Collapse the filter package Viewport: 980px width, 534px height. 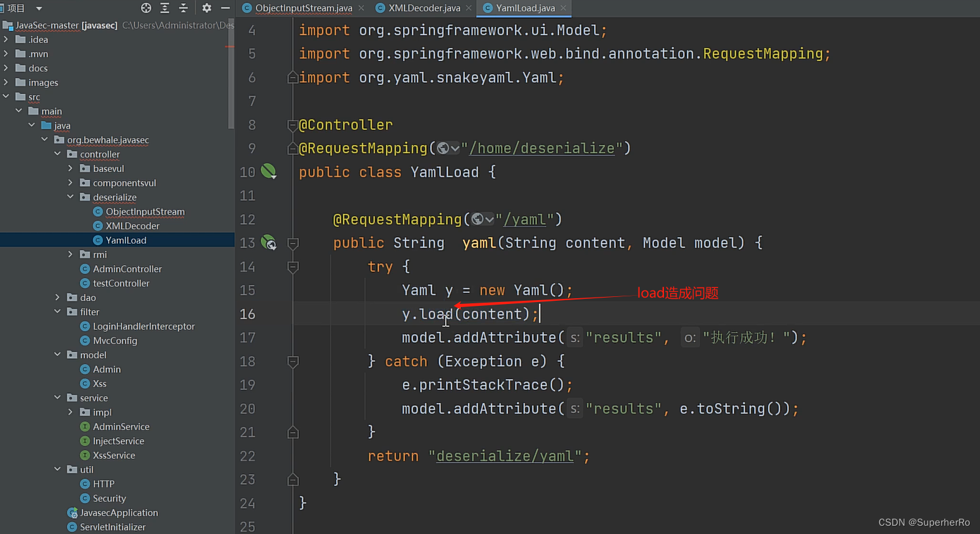(x=57, y=312)
